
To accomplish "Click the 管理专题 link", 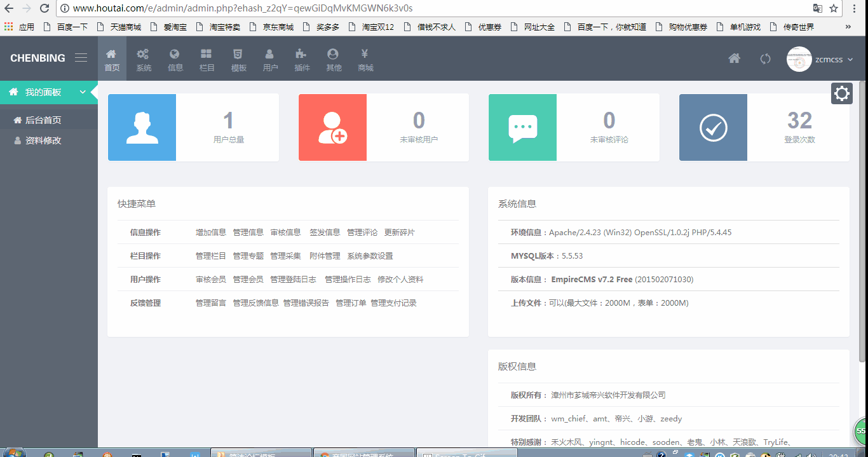I will (x=248, y=256).
